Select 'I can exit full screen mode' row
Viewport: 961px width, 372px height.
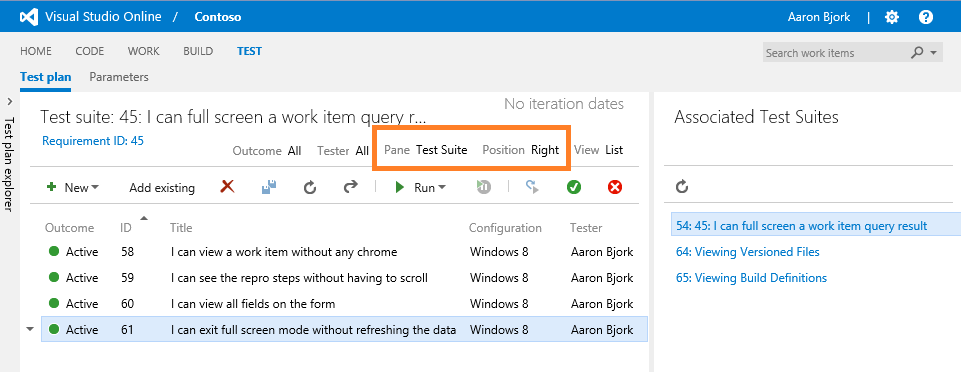pyautogui.click(x=344, y=329)
